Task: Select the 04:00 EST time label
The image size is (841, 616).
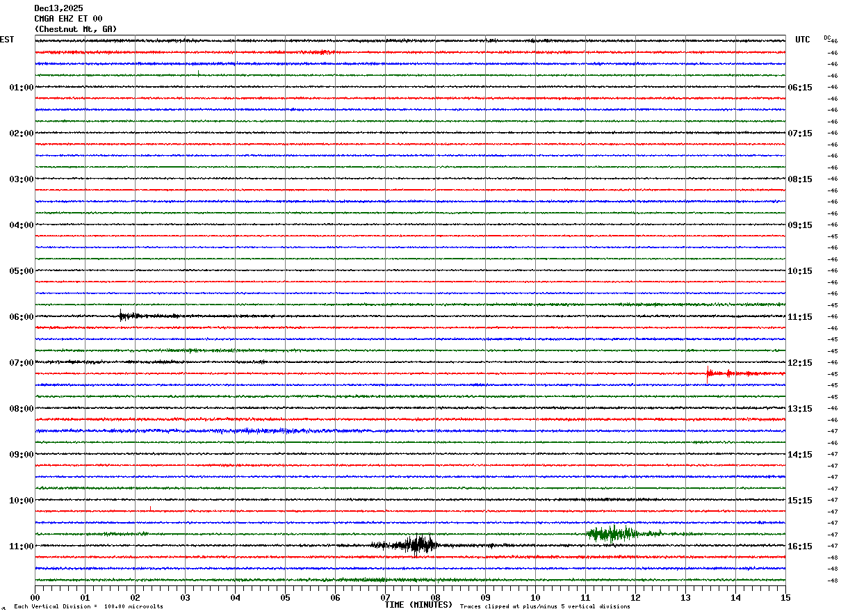Action: 21,225
